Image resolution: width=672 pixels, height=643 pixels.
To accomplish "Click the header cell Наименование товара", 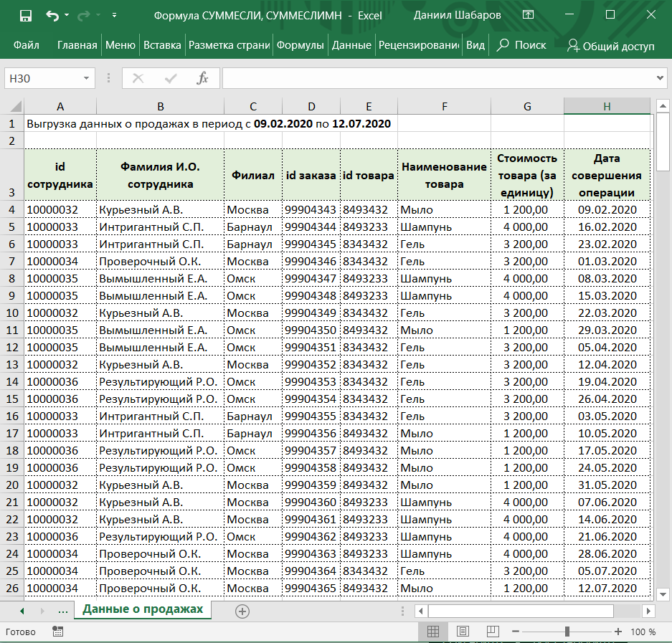I will coord(445,175).
